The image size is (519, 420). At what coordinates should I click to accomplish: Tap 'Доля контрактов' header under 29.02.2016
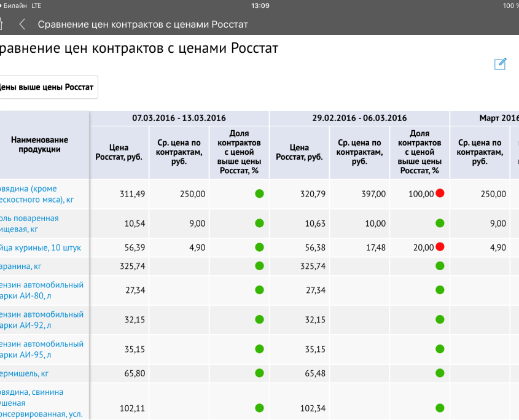tap(419, 152)
